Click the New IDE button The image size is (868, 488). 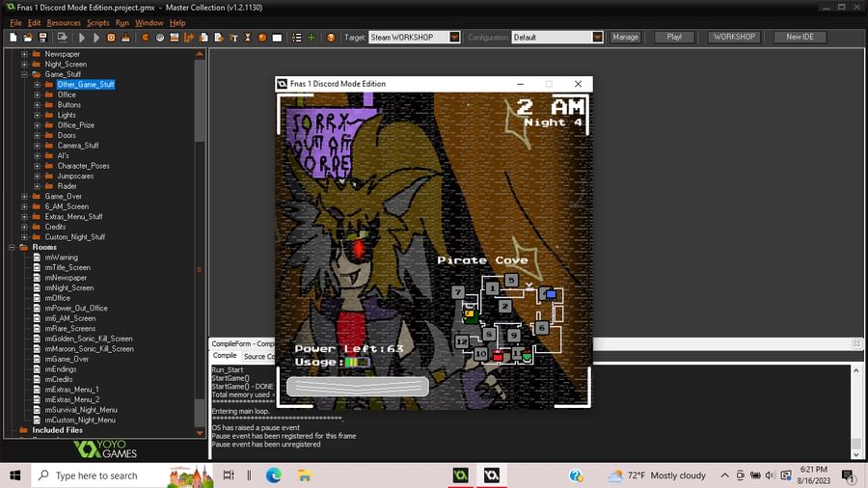[x=800, y=37]
